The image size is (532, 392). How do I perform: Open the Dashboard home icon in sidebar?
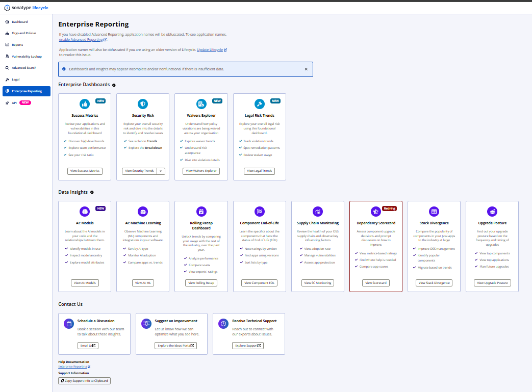[7, 22]
